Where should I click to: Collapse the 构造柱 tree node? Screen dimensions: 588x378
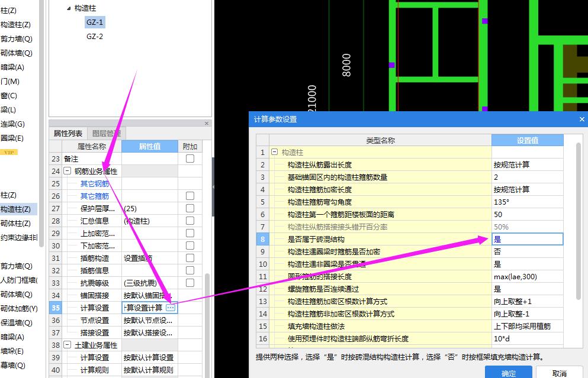pos(69,8)
